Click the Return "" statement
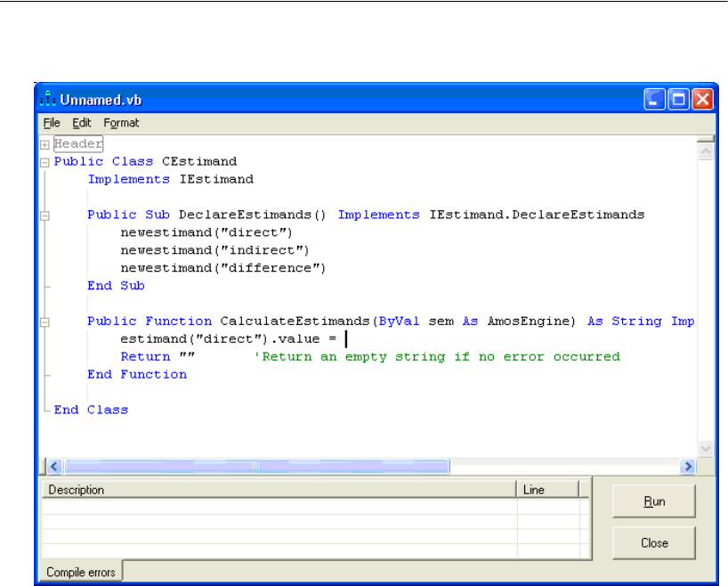Screen dimensions: 728x586 [158, 356]
